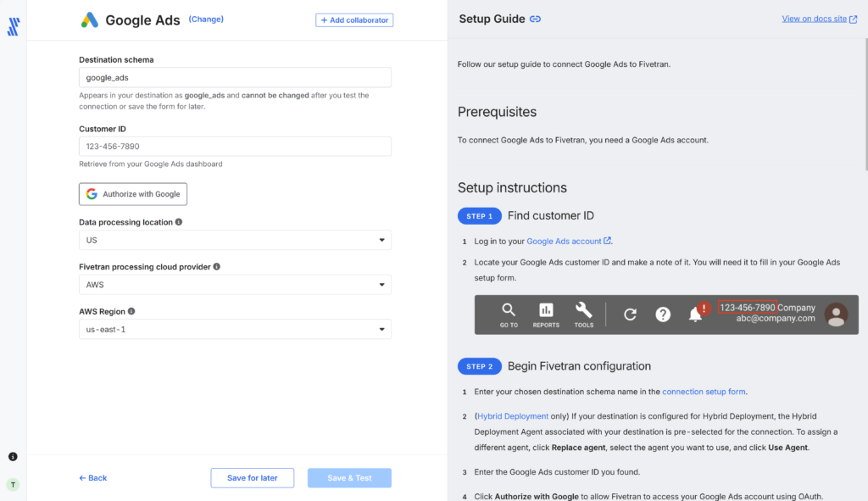Click the Google Ads logo icon

[x=90, y=20]
